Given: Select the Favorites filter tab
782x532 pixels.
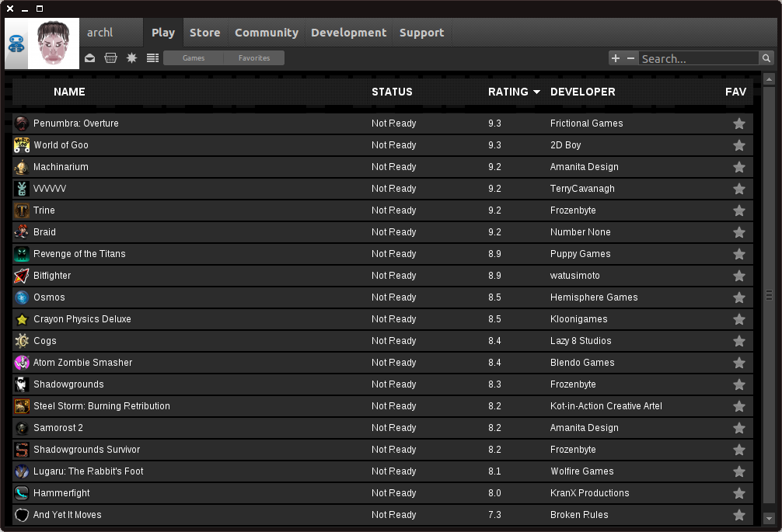Looking at the screenshot, I should pos(254,57).
